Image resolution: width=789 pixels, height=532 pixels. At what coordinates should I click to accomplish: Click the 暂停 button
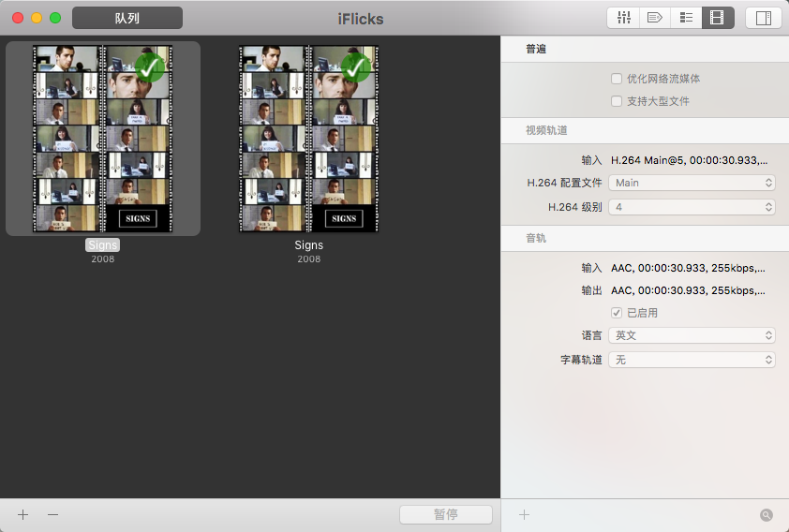pos(446,514)
